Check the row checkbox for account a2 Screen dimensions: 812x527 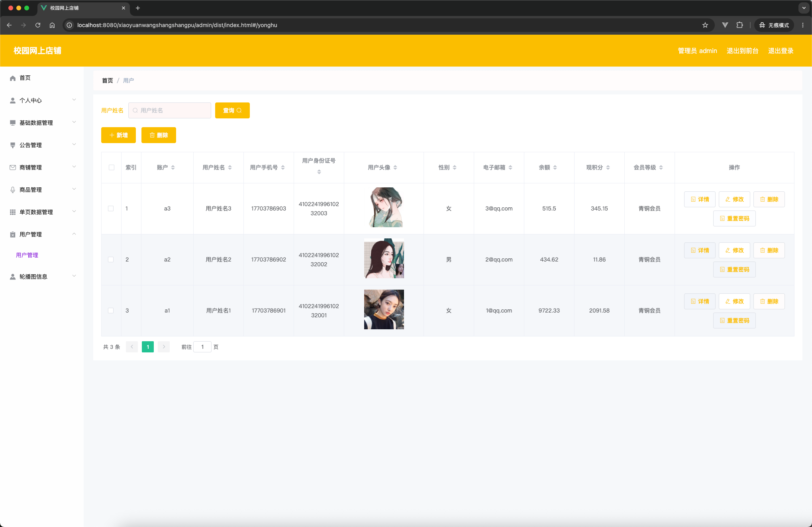111,260
